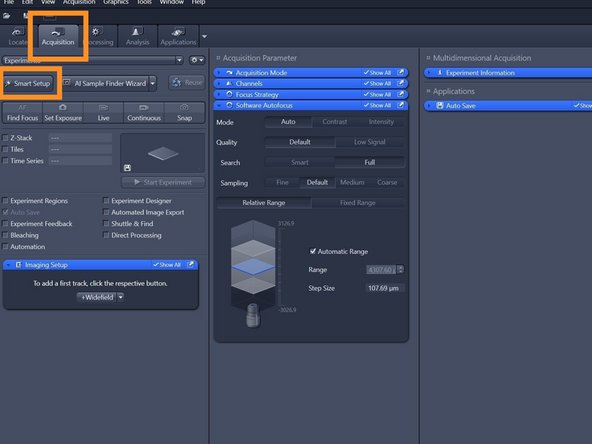Switch to Fixed Range

[358, 203]
